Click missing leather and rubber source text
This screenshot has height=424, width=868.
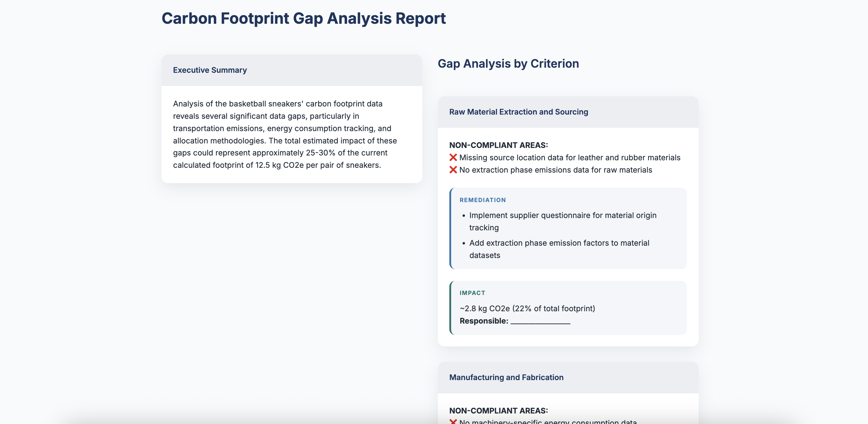pyautogui.click(x=569, y=158)
